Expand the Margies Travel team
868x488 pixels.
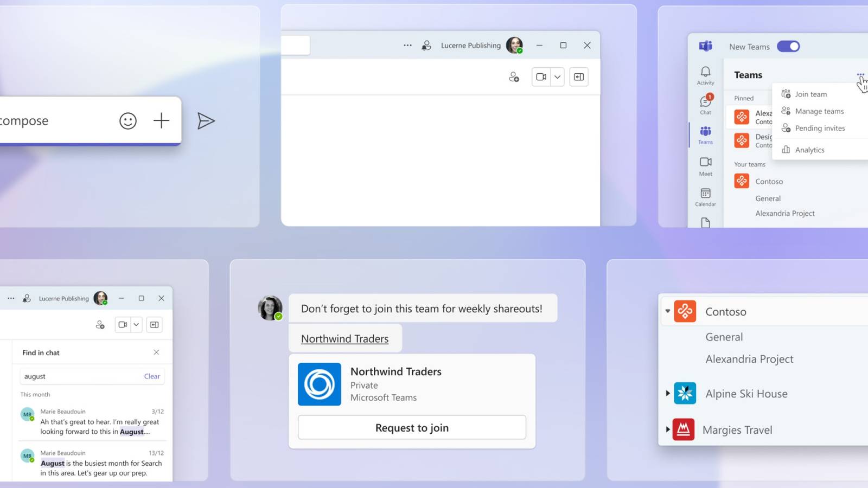tap(667, 429)
